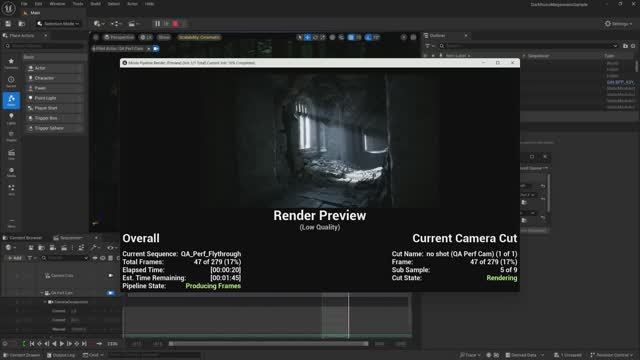Open Sequencer actions wrench icon
Image resolution: width=640 pixels, height=360 pixels.
pos(94,247)
